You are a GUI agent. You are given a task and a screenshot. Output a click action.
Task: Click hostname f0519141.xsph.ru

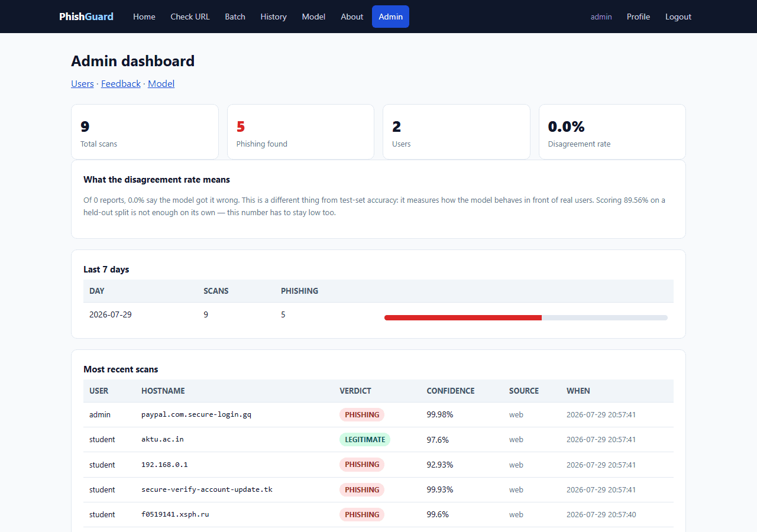coord(175,514)
